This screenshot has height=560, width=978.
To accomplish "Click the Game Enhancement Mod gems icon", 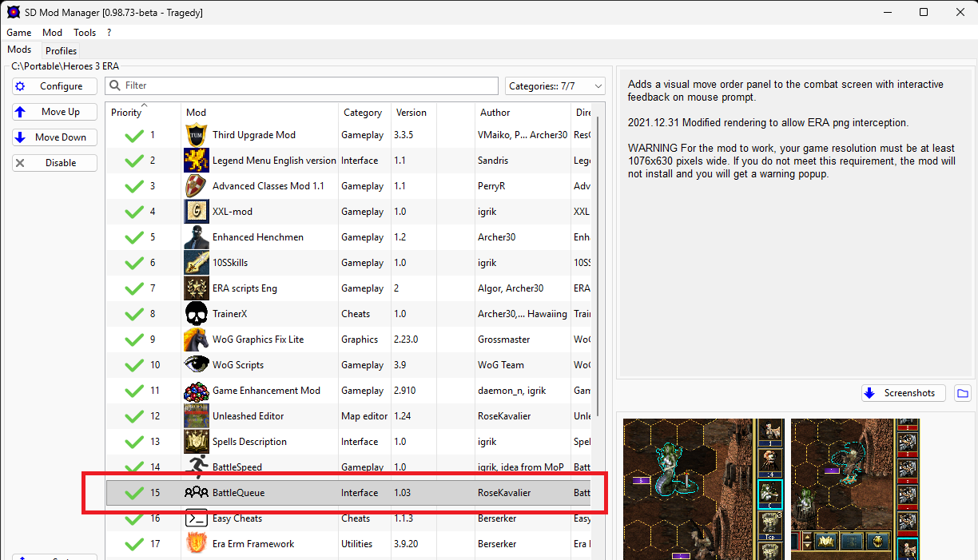I will click(x=197, y=391).
